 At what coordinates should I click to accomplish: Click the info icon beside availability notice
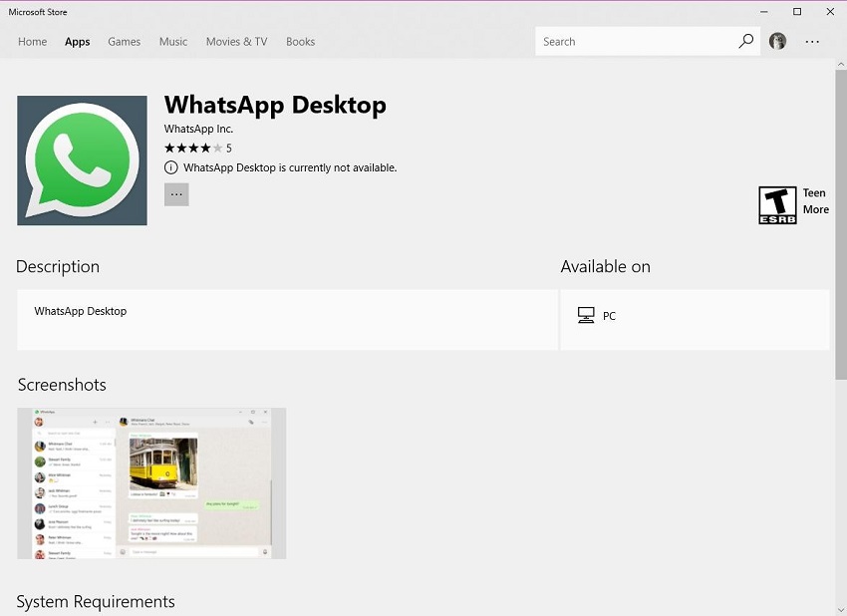point(171,167)
